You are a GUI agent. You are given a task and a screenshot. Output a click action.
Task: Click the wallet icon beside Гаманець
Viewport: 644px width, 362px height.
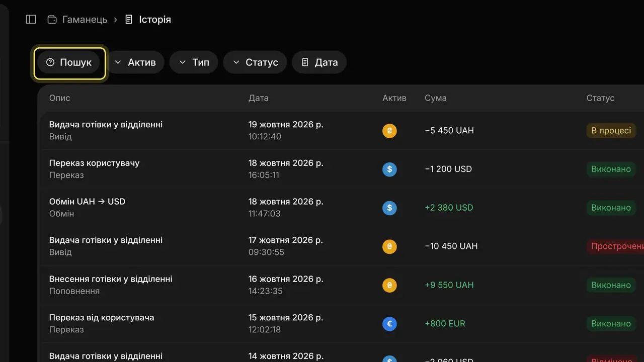pos(52,20)
